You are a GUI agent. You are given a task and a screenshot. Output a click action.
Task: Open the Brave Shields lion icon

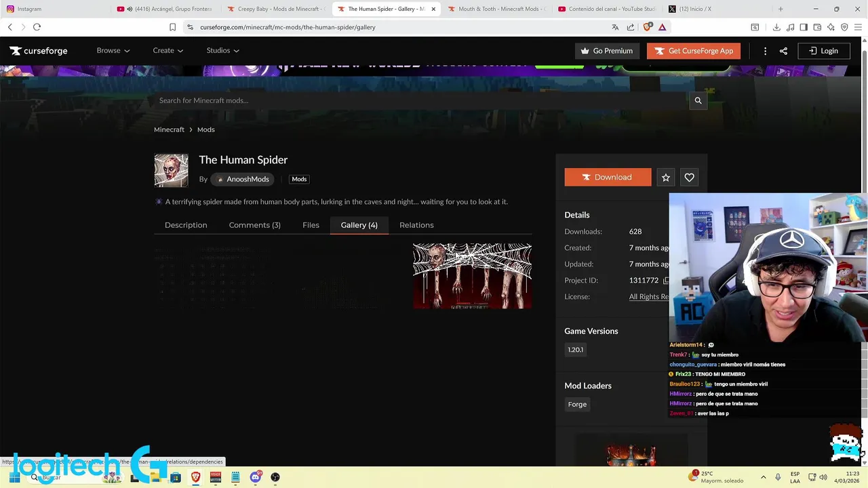(647, 27)
